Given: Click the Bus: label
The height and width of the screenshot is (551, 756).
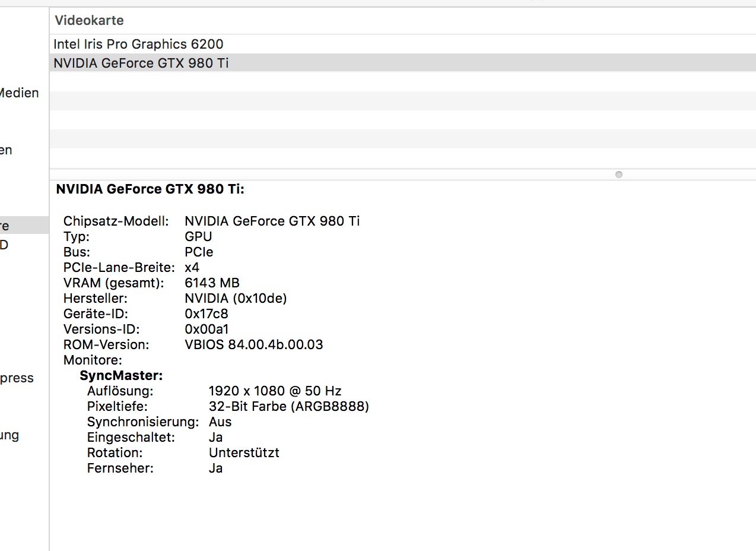Looking at the screenshot, I should (77, 252).
